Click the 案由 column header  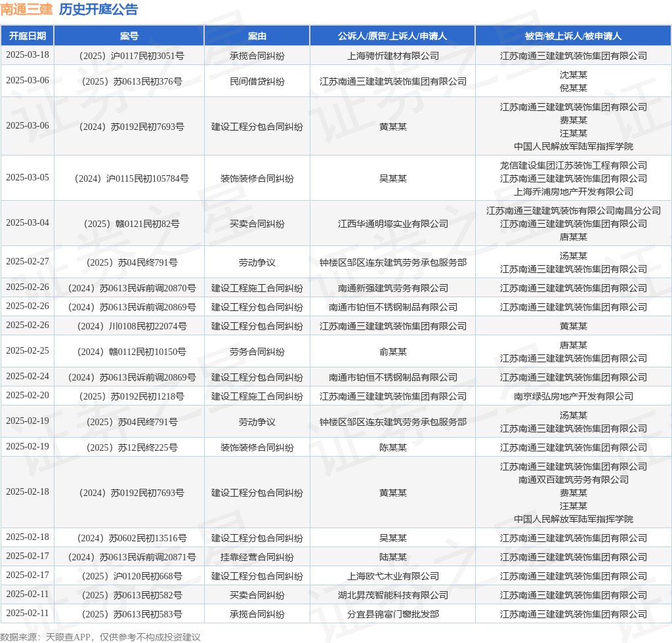click(257, 36)
